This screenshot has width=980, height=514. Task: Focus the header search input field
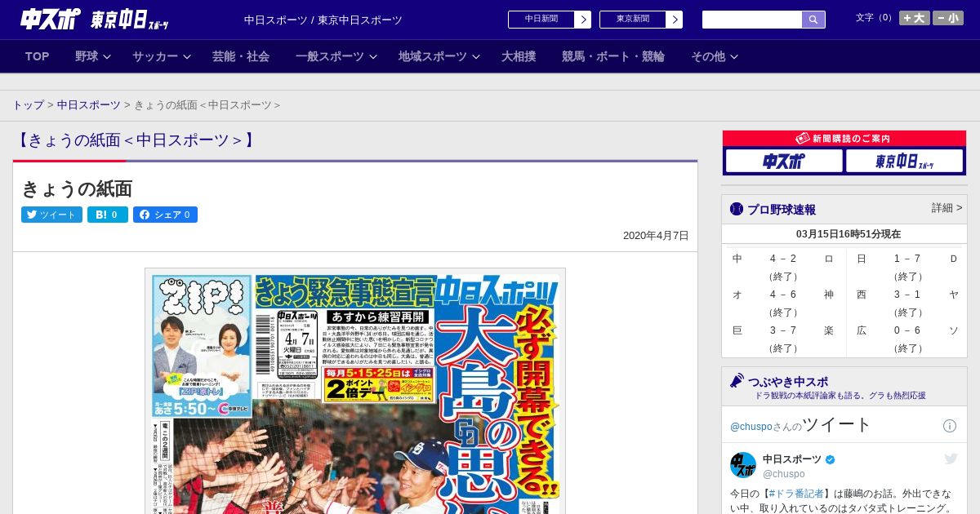tap(752, 20)
